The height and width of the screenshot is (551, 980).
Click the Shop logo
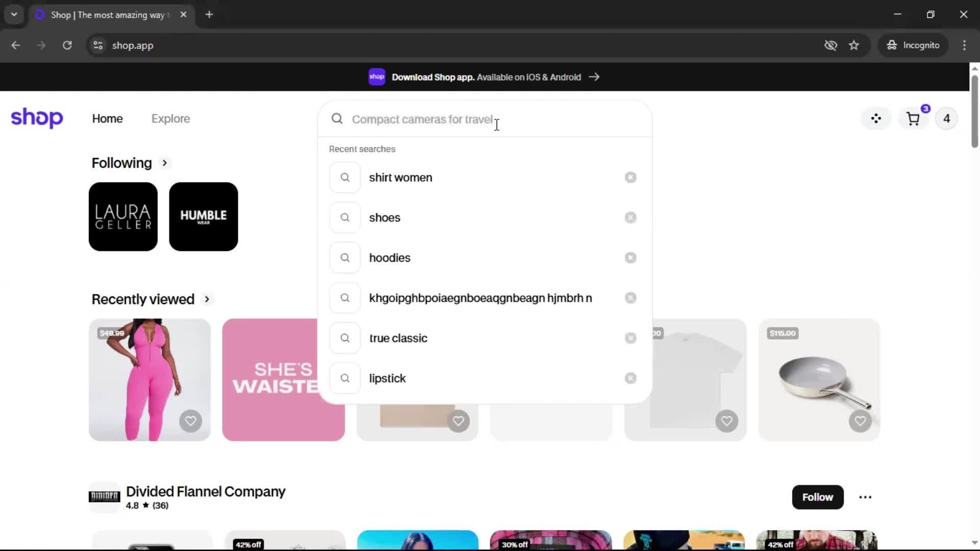click(x=37, y=118)
